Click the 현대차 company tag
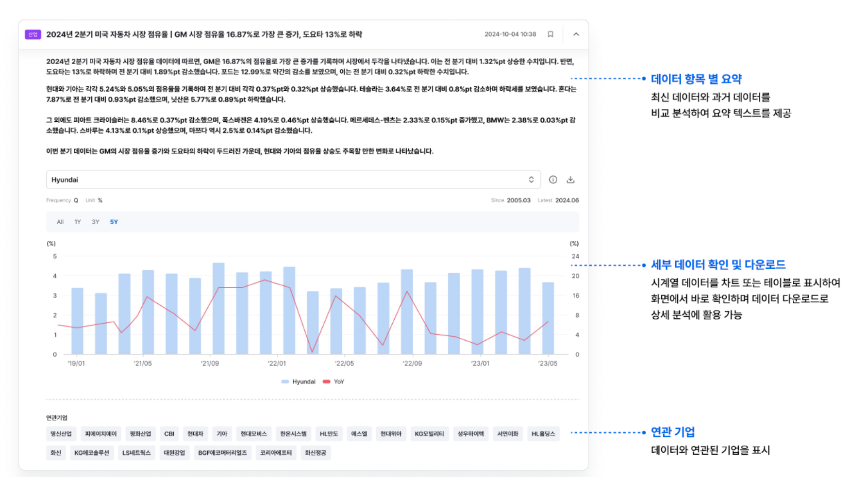The height and width of the screenshot is (494, 868). (x=195, y=433)
